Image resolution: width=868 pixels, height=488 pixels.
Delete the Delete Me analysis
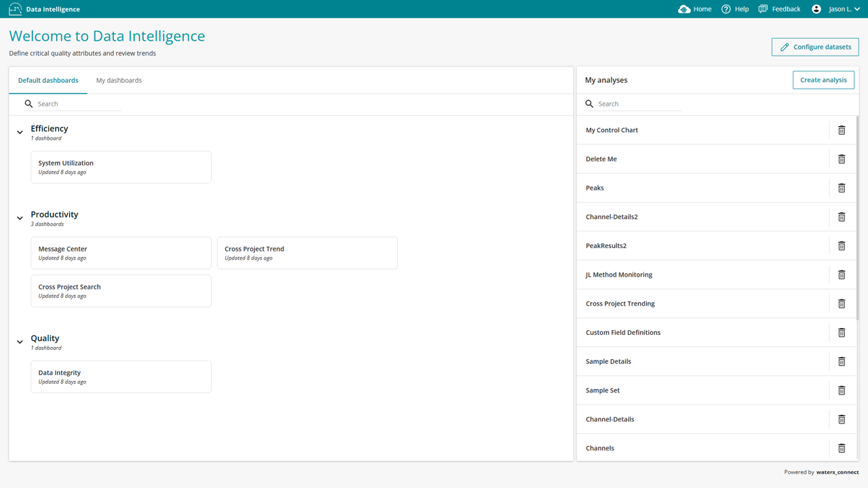click(x=842, y=159)
